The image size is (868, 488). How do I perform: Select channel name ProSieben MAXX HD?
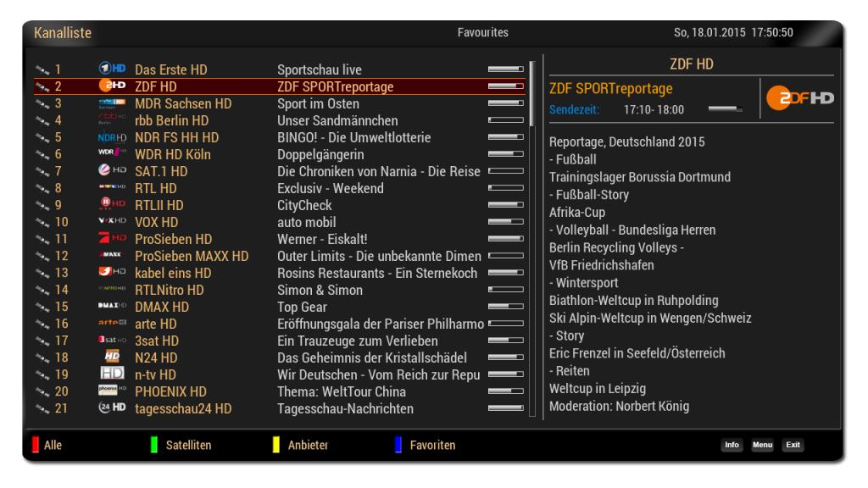(x=192, y=256)
